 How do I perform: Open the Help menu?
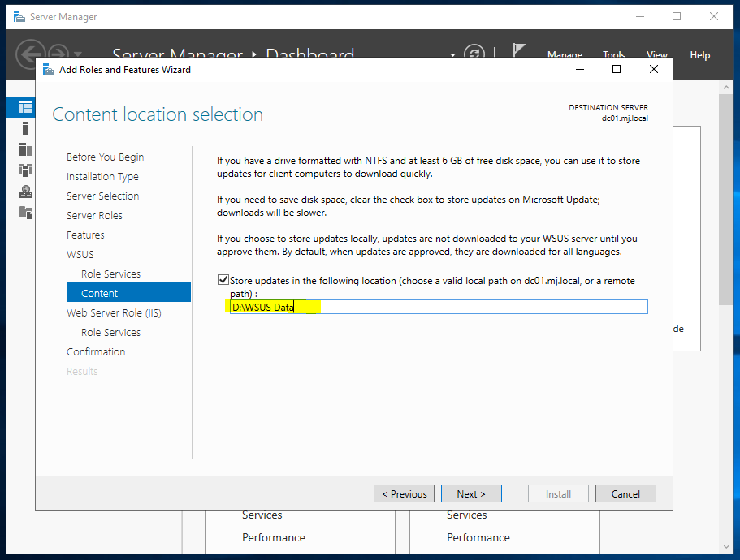tap(700, 55)
